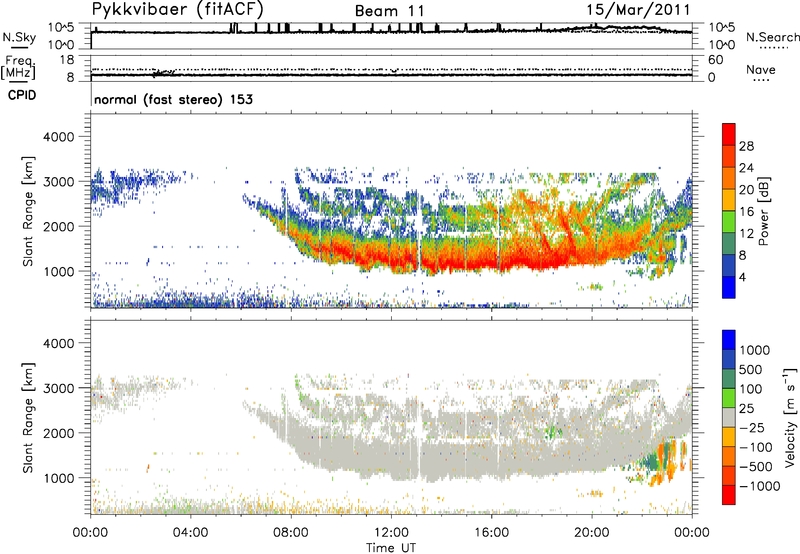Click the '12' tick on Power colorbar
800x554 pixels.
coord(746,234)
